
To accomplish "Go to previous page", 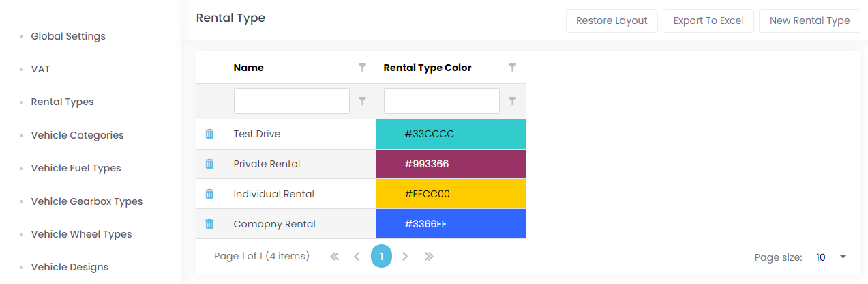I will [x=357, y=257].
